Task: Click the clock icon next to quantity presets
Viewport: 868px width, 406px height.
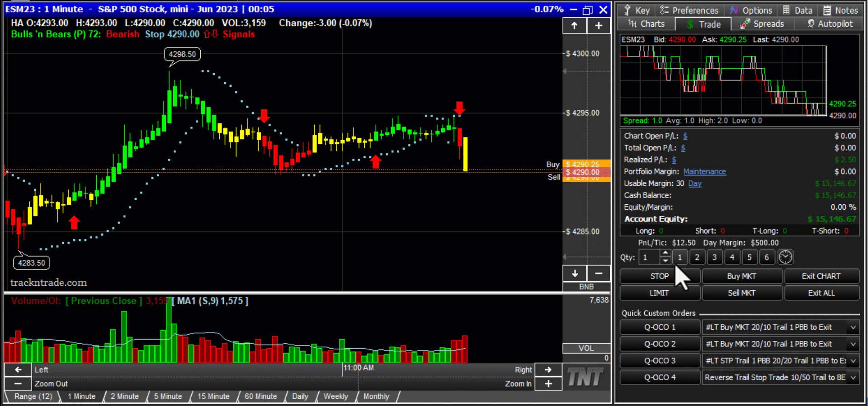Action: 785,257
